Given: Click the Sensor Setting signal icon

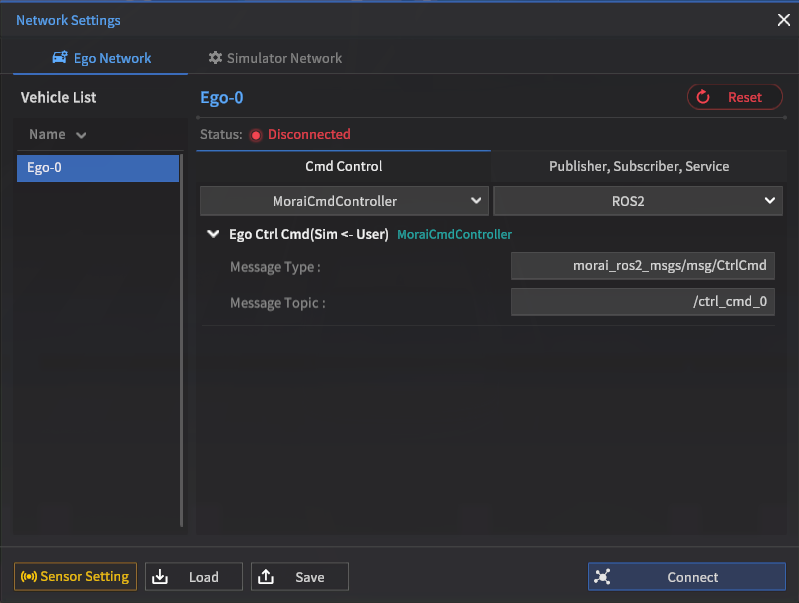Looking at the screenshot, I should click(x=28, y=577).
